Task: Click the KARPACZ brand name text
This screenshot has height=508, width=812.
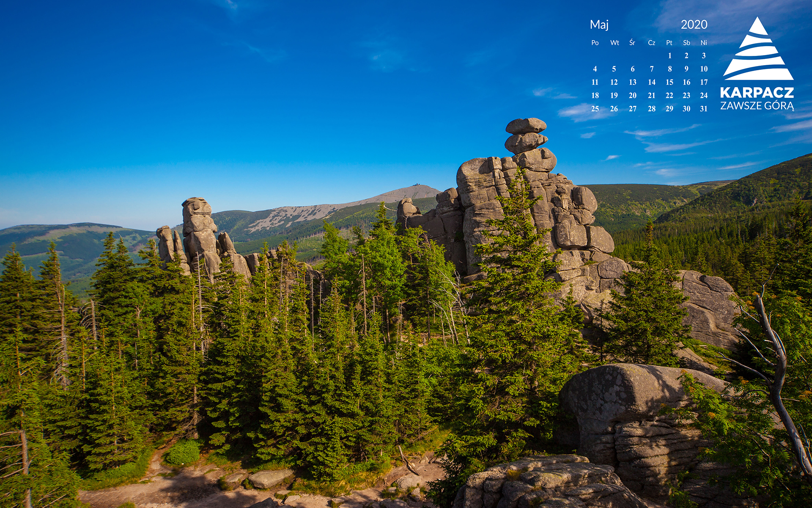Action: [x=757, y=93]
